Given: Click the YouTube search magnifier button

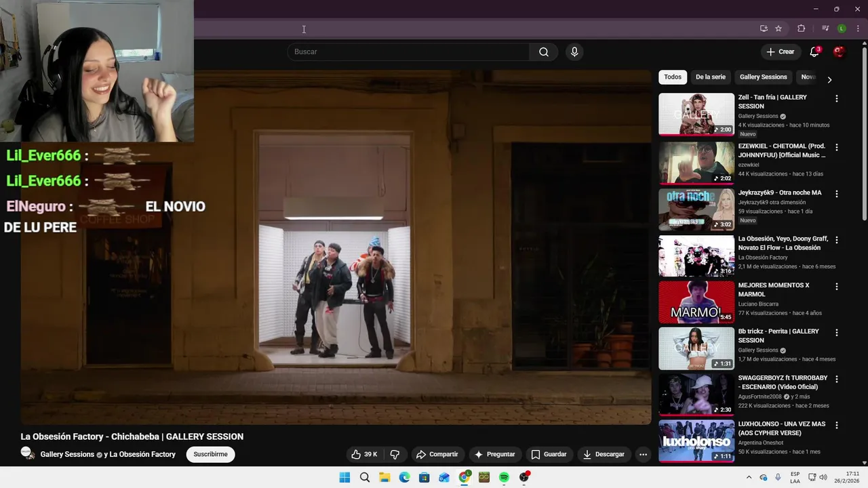Looking at the screenshot, I should [544, 52].
